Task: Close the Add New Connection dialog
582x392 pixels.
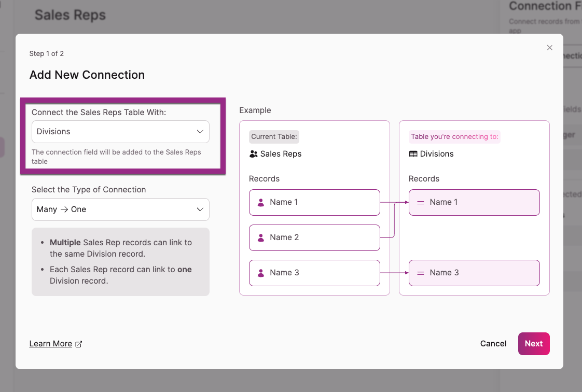Action: click(549, 48)
